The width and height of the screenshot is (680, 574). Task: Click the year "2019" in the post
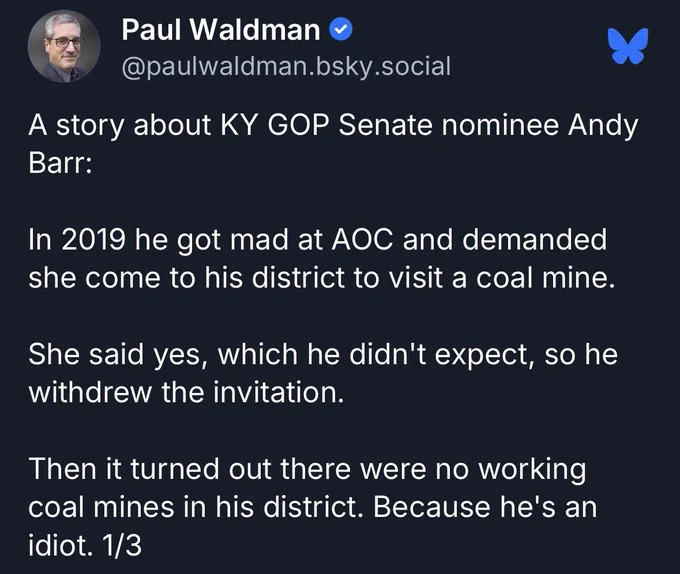pyautogui.click(x=93, y=239)
